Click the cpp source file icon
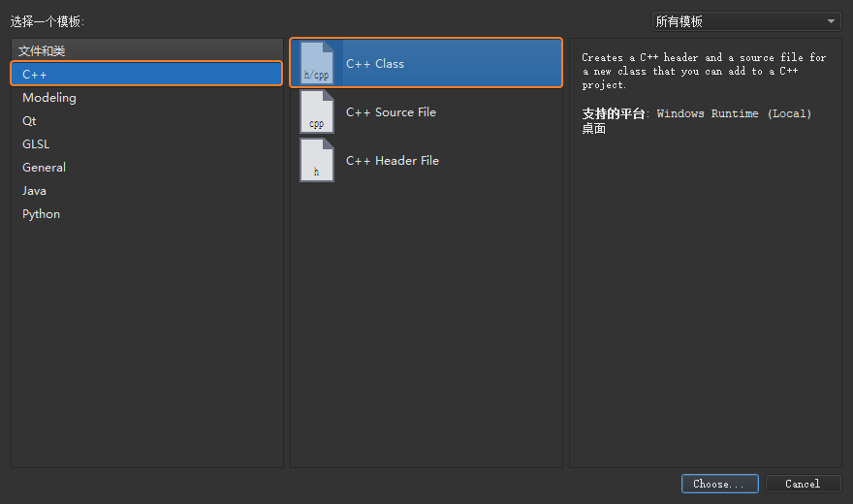Screen dimensions: 853x504 coord(317,111)
